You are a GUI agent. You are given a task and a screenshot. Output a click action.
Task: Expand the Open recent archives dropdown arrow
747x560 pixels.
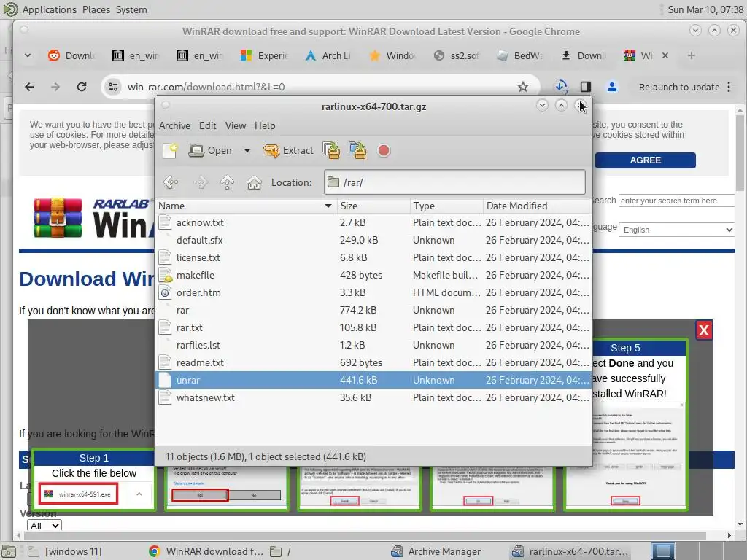coord(247,150)
